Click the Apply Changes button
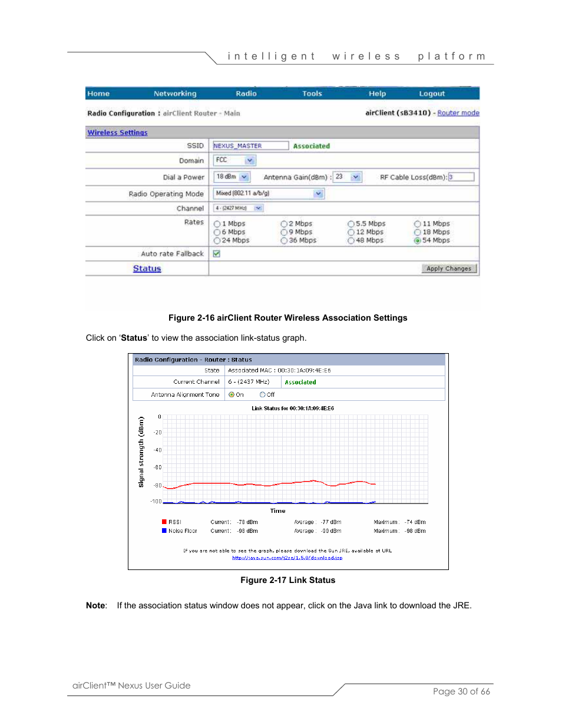The width and height of the screenshot is (562, 728). tap(449, 269)
